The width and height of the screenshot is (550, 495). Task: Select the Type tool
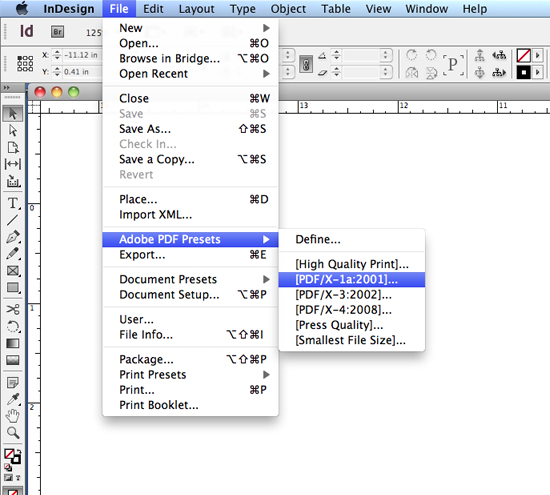point(13,203)
